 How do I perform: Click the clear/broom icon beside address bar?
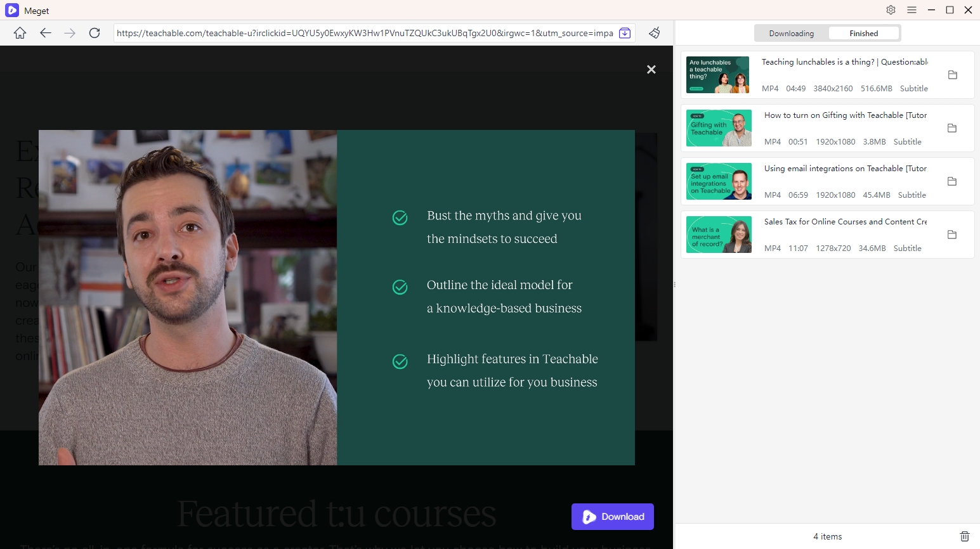pyautogui.click(x=655, y=33)
